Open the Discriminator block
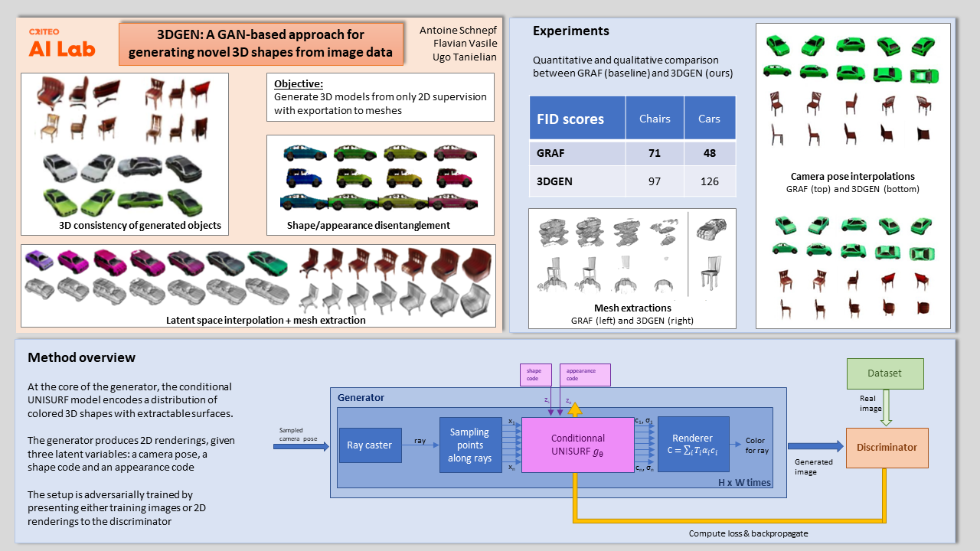 tap(887, 448)
